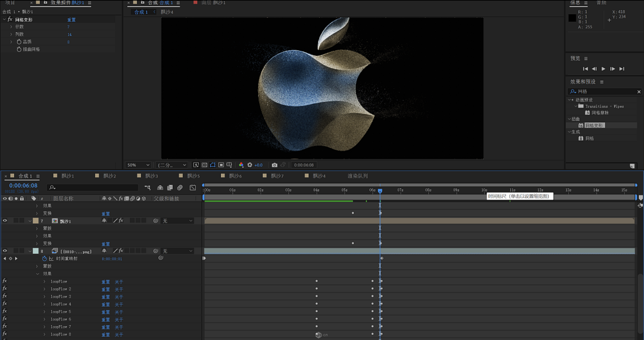The height and width of the screenshot is (340, 644).
Task: Click current time display 0:00:06:08
Action: click(23, 186)
